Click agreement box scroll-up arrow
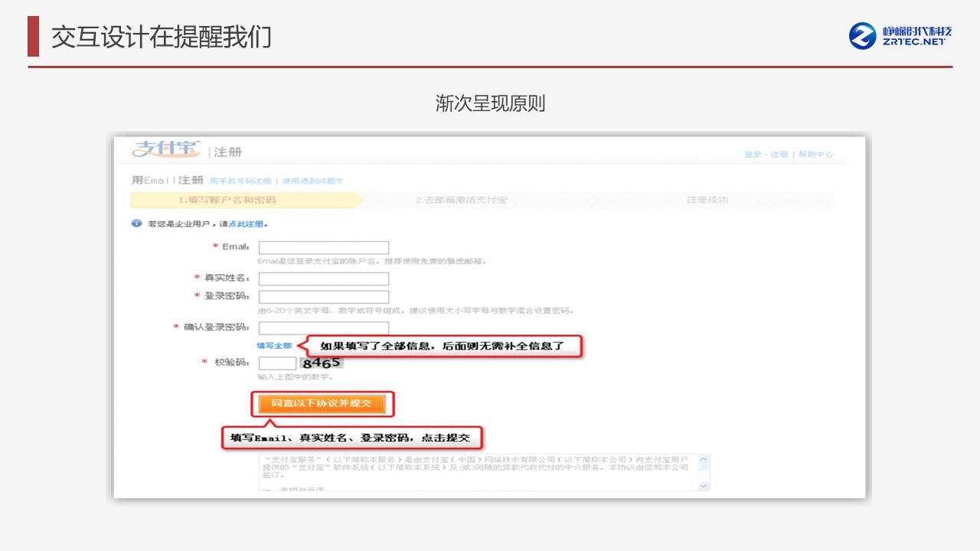Viewport: 980px width, 551px height. coord(704,461)
